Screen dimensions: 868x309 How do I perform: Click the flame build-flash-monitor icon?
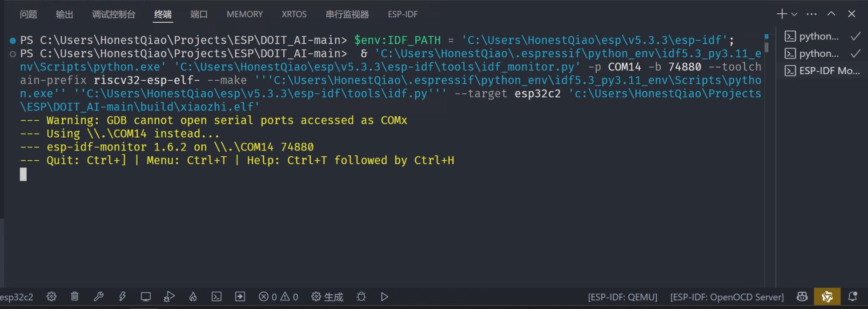pos(193,297)
